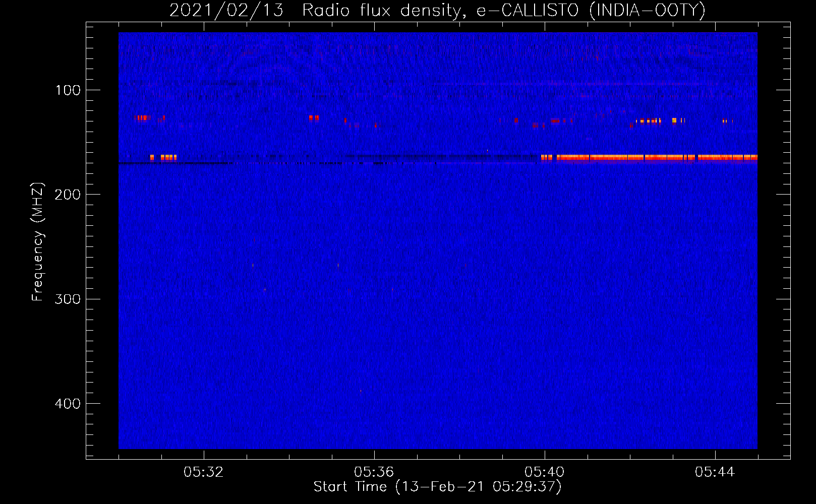Click the 300 MHz frequency tick label

[68, 299]
